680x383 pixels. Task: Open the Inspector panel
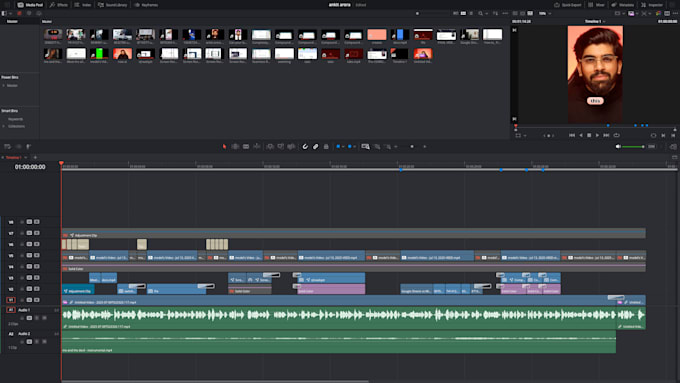tap(652, 5)
